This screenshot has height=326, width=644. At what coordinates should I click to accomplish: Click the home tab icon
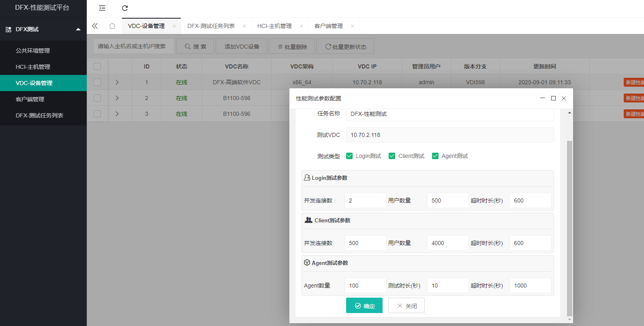[112, 26]
